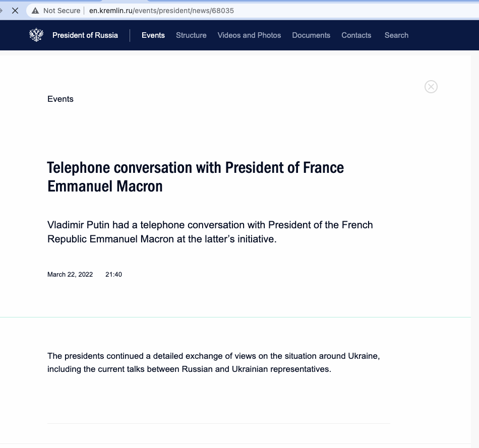Stop loading with the browser X button
The height and width of the screenshot is (448, 479).
point(15,11)
